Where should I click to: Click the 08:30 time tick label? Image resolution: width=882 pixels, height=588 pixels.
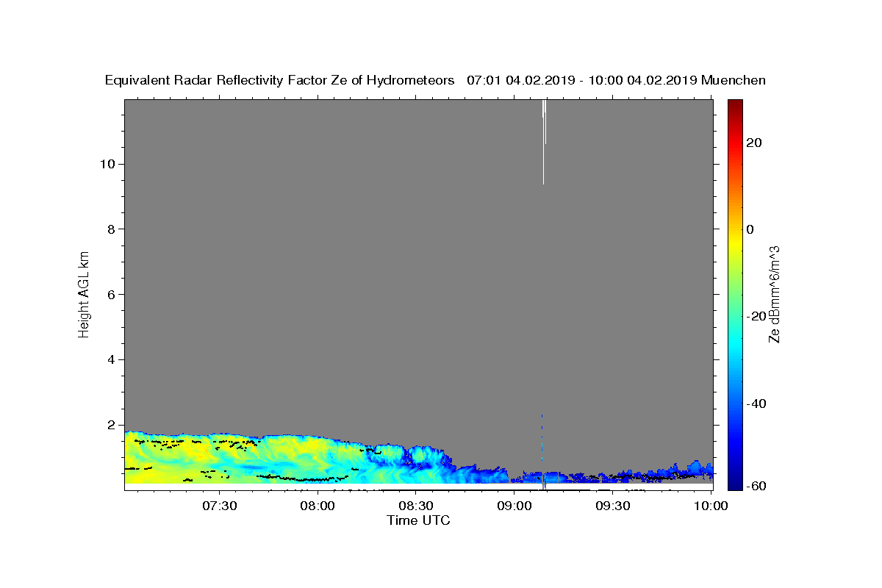pyautogui.click(x=415, y=506)
